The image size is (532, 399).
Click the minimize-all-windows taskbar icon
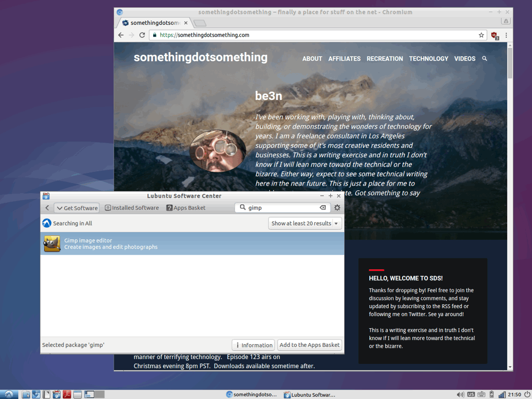78,394
